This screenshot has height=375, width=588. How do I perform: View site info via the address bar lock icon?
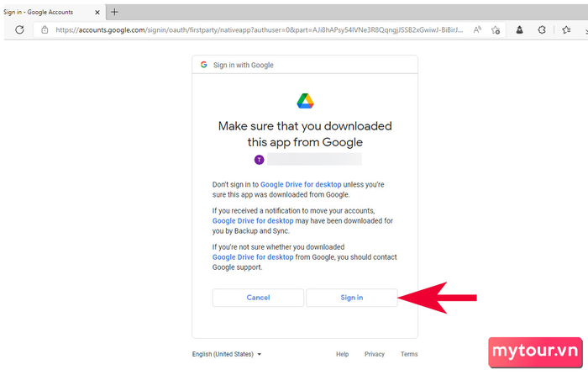point(45,29)
